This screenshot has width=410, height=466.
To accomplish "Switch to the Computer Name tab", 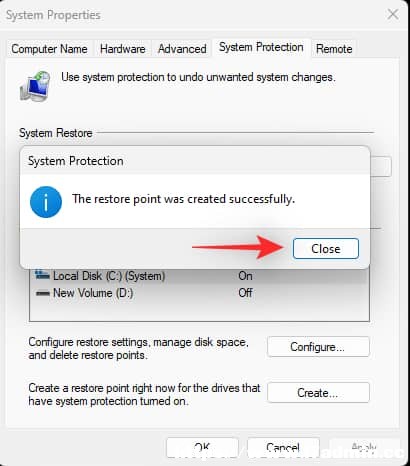I will pos(49,49).
